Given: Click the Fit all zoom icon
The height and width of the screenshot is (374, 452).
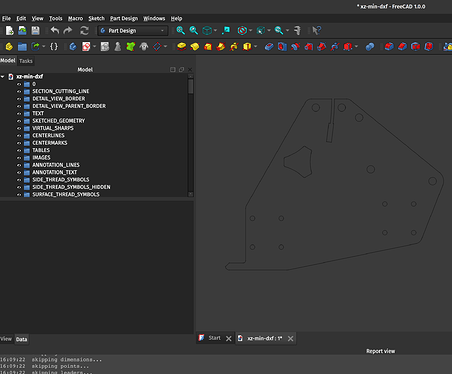Looking at the screenshot, I should [x=181, y=31].
